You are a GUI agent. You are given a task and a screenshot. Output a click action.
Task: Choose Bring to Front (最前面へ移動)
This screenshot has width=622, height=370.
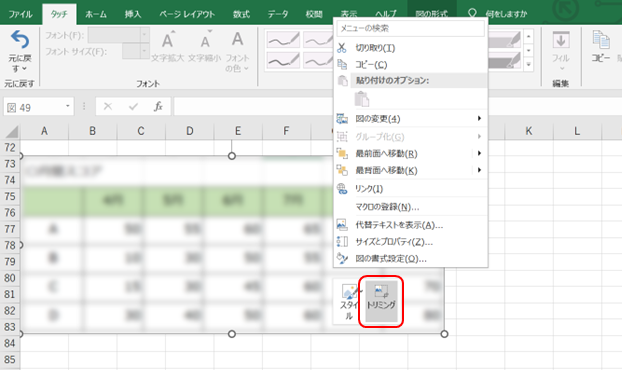point(404,153)
